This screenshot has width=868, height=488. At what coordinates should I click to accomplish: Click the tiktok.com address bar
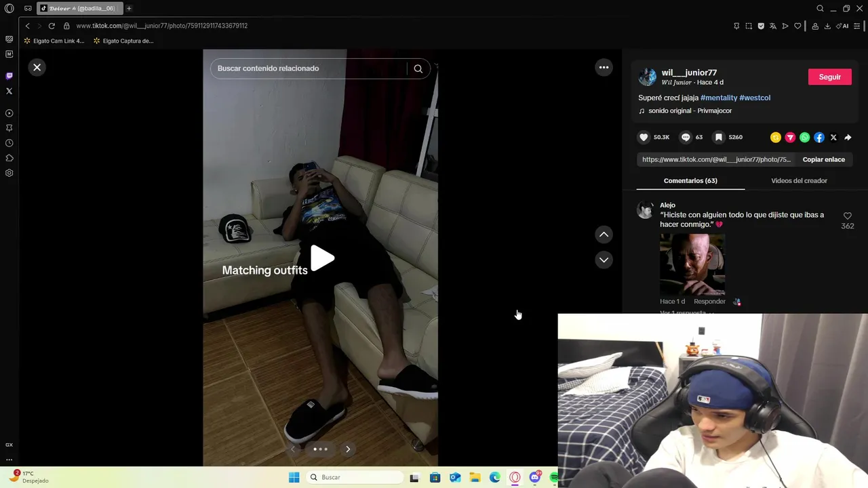point(161,26)
